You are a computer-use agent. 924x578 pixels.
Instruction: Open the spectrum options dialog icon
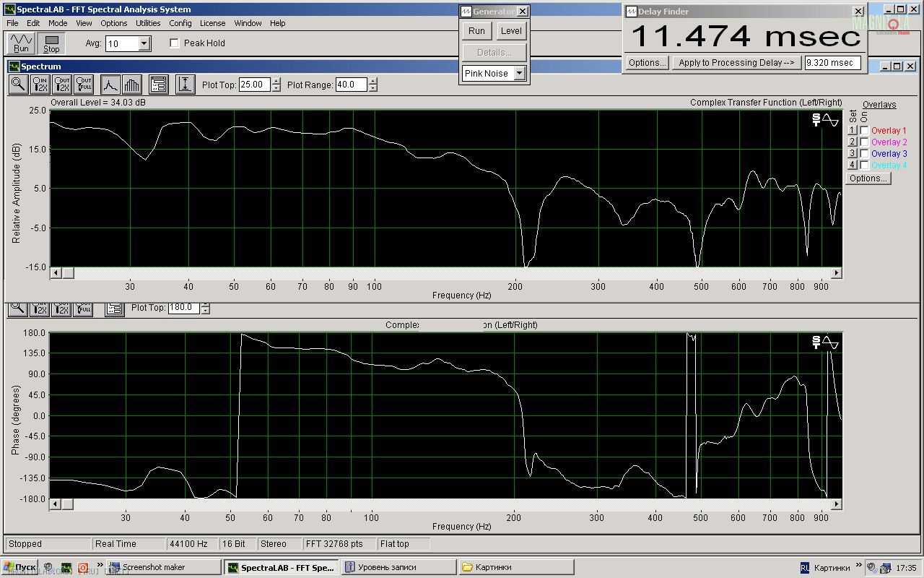point(159,85)
